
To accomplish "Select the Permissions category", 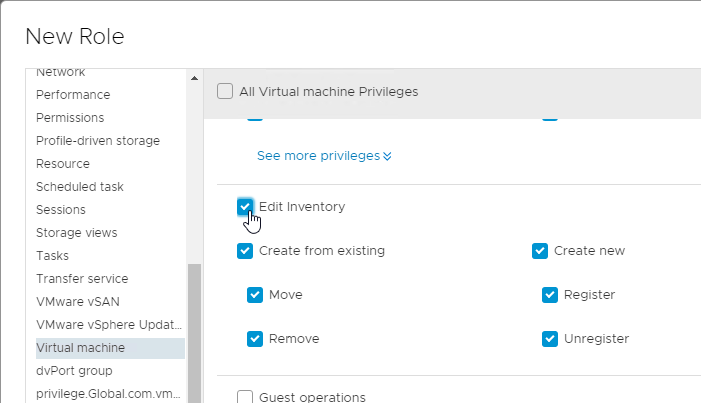I will 70,118.
